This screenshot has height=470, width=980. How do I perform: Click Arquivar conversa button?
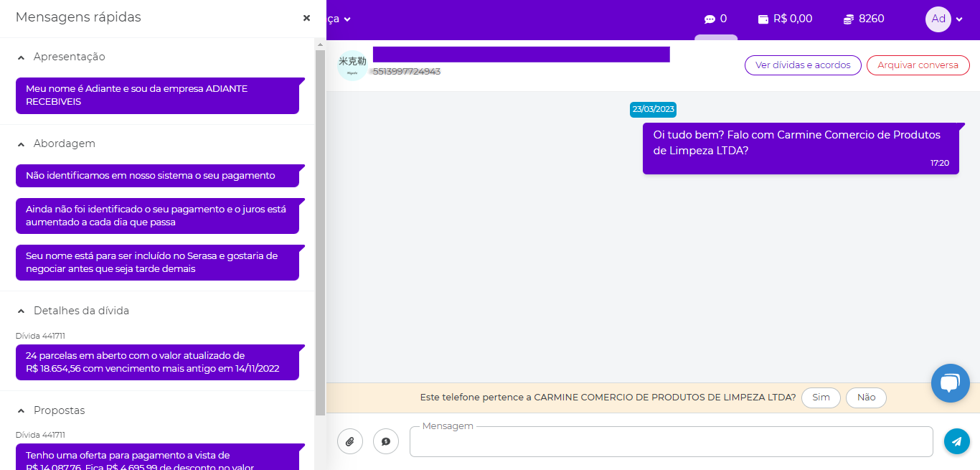click(x=918, y=65)
